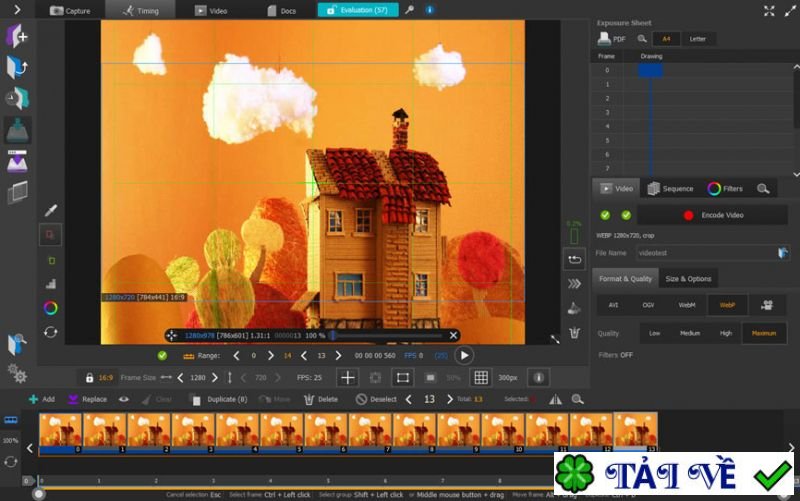Click the Delete frames trash icon
The width and height of the screenshot is (800, 501).
pos(308,399)
